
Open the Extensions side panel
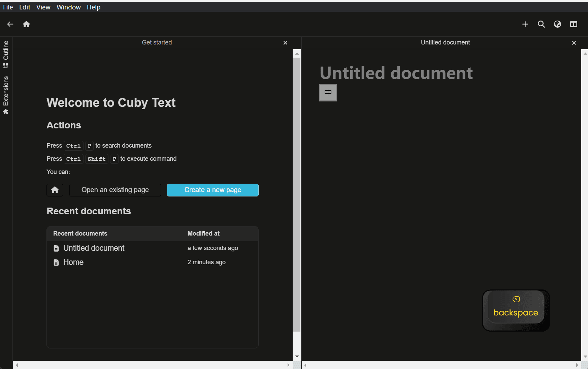(6, 95)
